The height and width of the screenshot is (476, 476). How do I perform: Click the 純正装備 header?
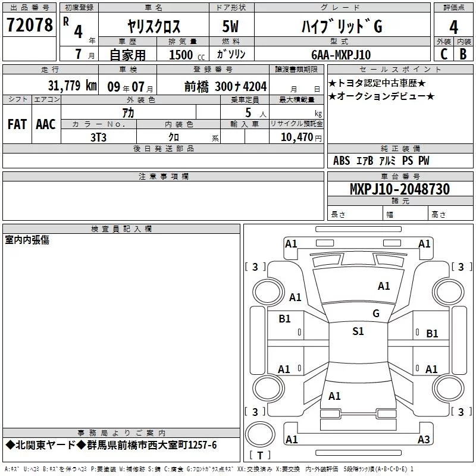400,148
